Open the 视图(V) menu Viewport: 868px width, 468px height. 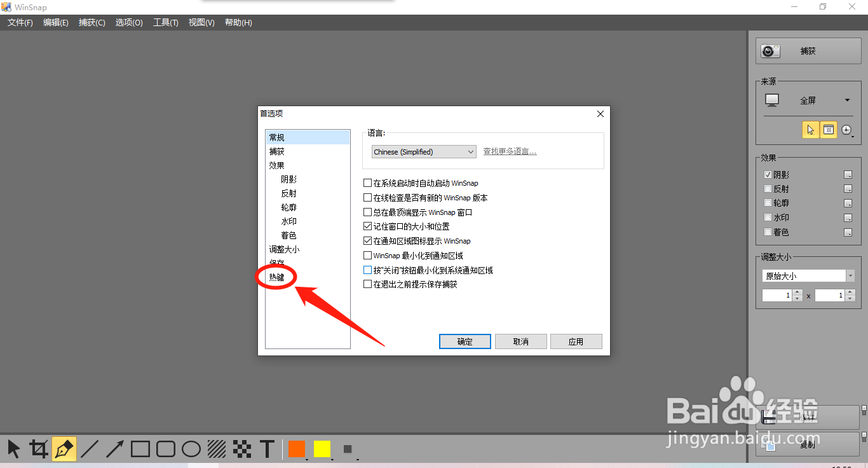[x=201, y=22]
